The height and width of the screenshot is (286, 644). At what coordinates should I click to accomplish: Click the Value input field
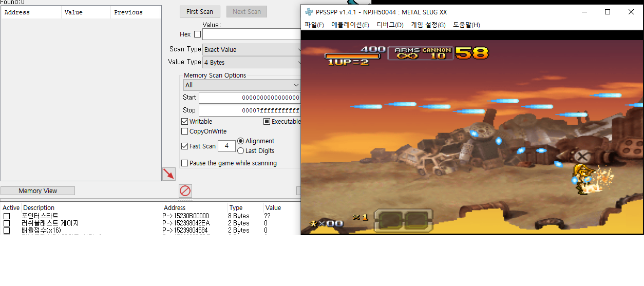pyautogui.click(x=252, y=34)
